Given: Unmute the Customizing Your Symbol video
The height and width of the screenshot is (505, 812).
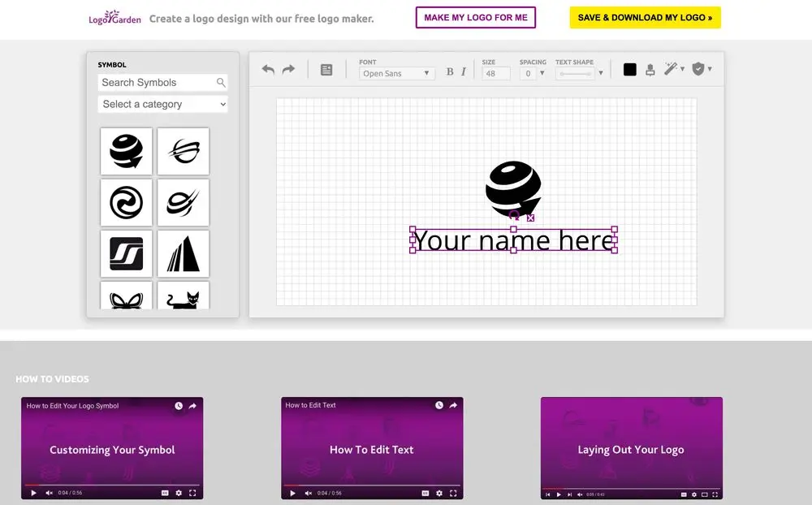Looking at the screenshot, I should (50, 493).
